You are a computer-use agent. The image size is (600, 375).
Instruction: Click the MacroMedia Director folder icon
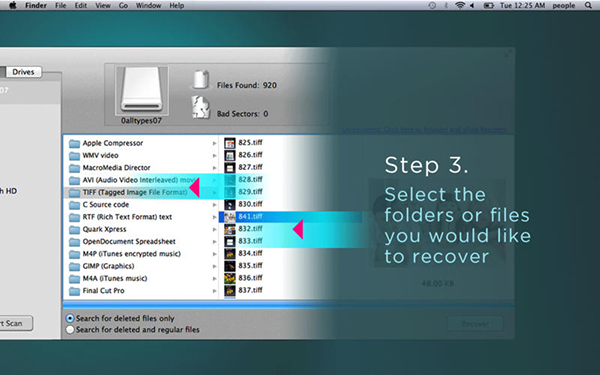(x=74, y=168)
